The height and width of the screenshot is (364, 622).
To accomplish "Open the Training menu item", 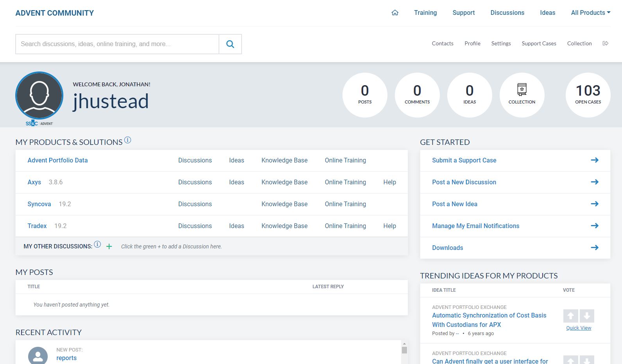I will [x=425, y=12].
